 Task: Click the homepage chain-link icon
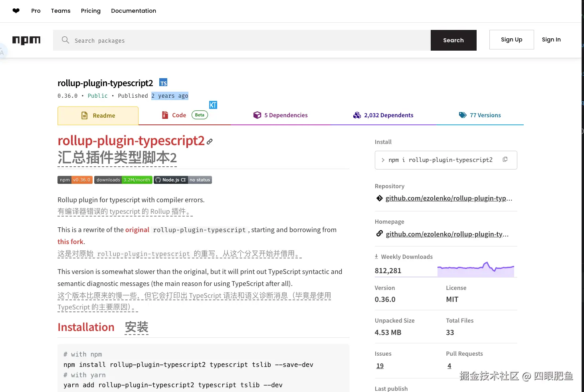[x=380, y=234]
